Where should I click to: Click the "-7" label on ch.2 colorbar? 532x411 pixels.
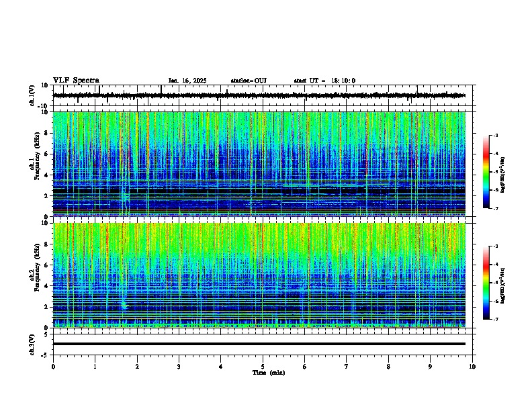pos(495,320)
